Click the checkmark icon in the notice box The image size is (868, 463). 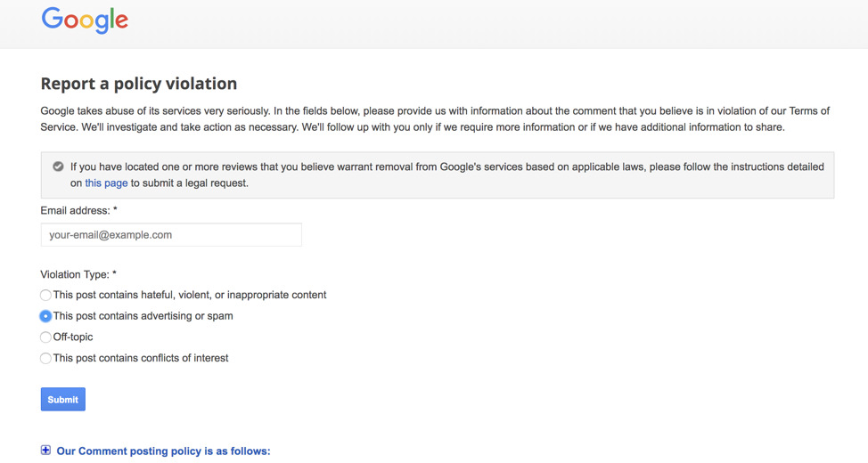(x=58, y=167)
